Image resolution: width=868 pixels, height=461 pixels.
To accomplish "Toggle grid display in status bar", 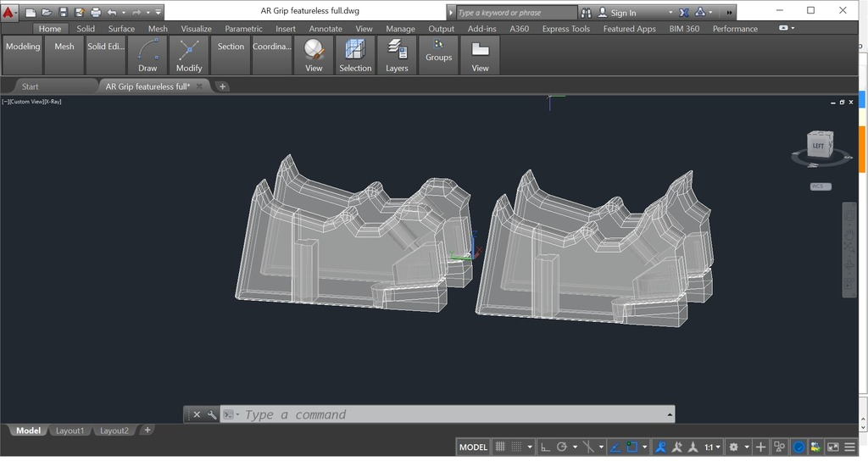I will tap(500, 447).
